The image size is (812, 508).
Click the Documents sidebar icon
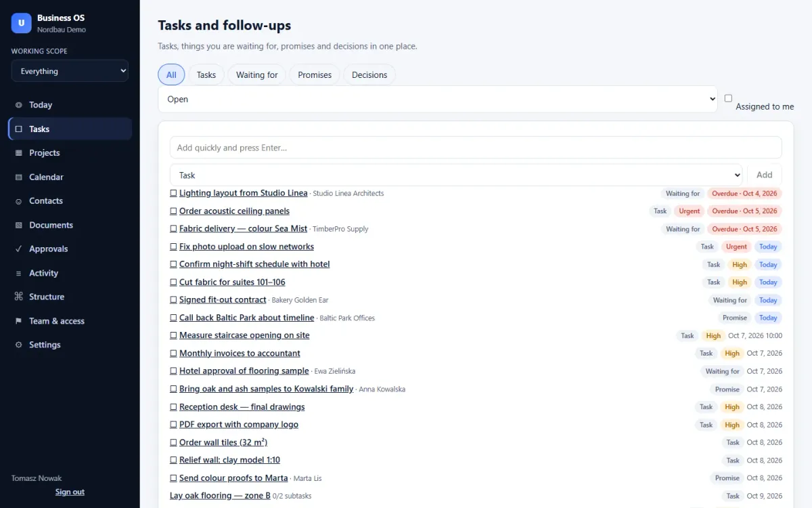tap(18, 225)
